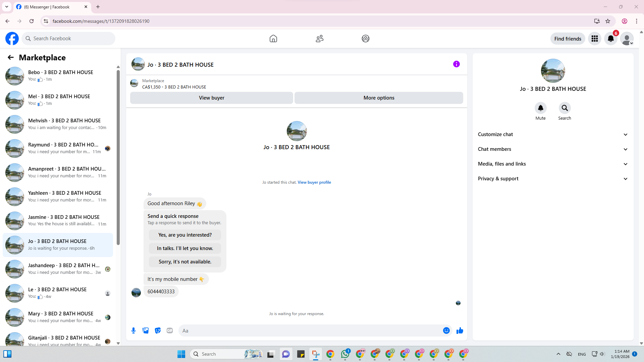Screen dimensions: 644x362
Task: Click the Find friends button
Action: pos(568,39)
